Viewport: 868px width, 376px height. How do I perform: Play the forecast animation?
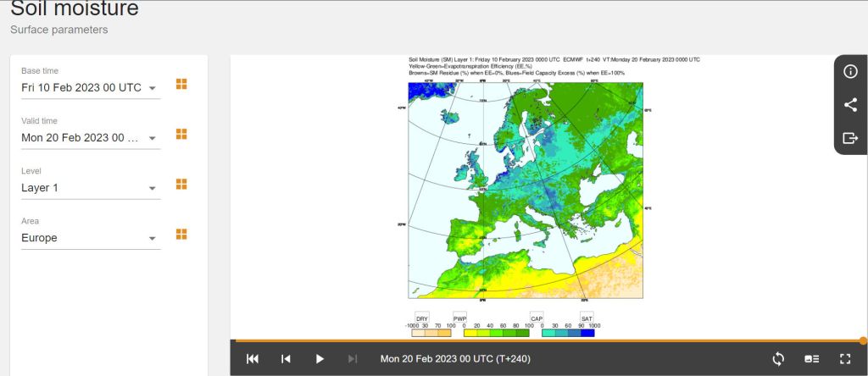click(320, 359)
